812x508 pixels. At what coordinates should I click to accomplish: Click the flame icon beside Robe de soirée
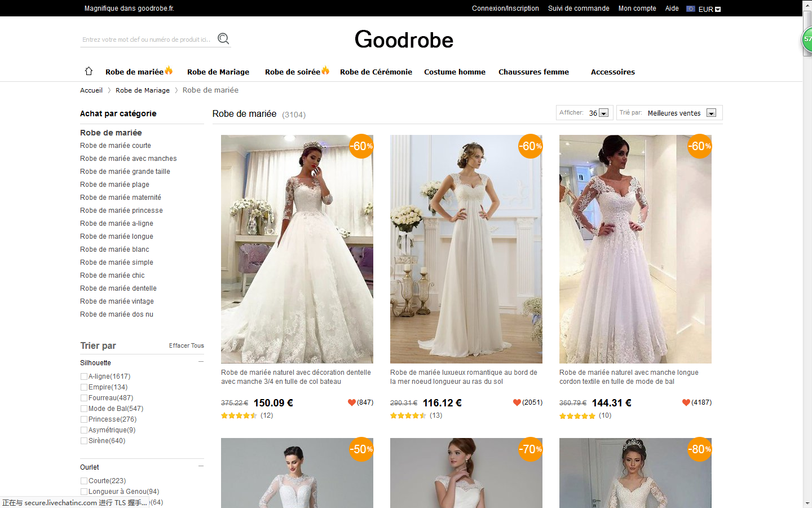pyautogui.click(x=325, y=71)
